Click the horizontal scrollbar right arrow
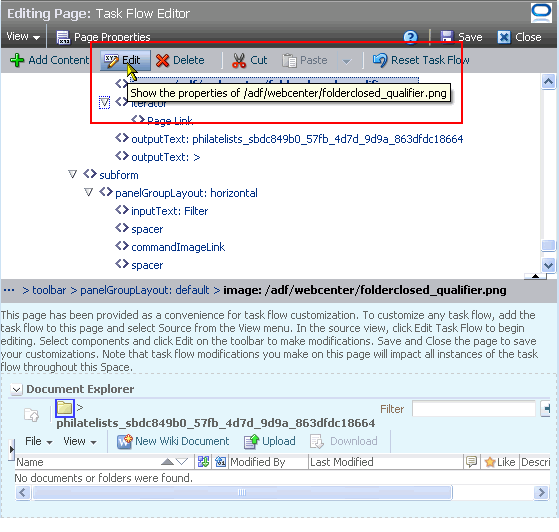 542,493
